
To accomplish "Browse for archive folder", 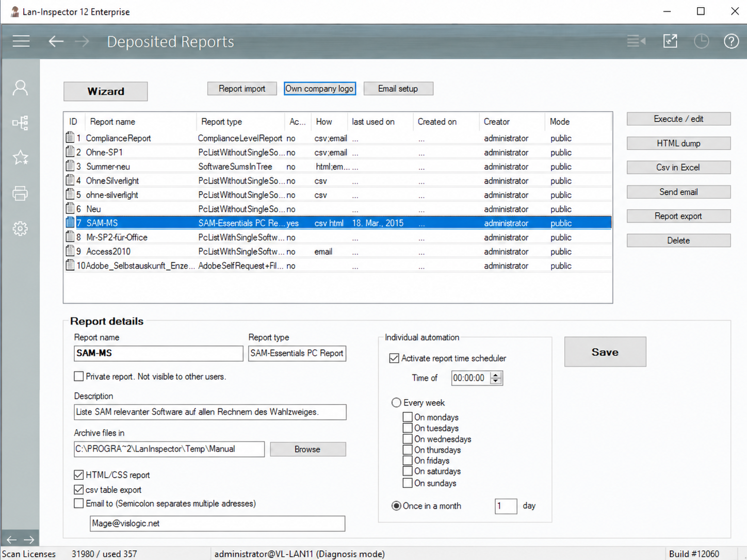I will [308, 449].
